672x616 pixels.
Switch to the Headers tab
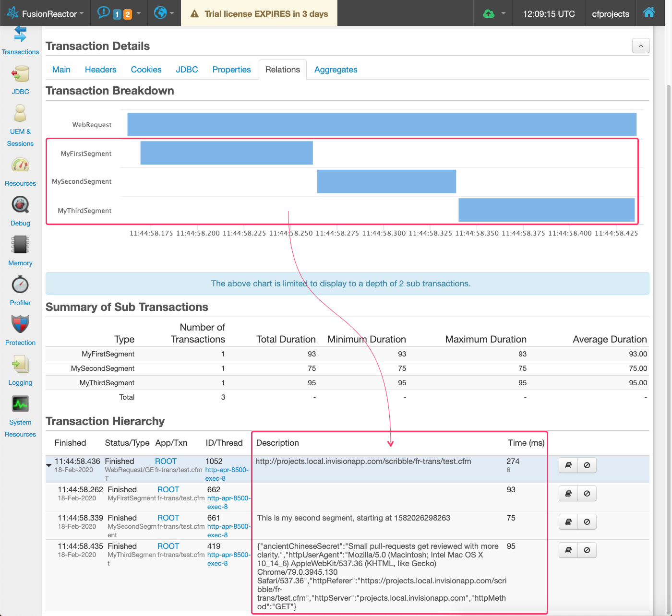point(100,70)
